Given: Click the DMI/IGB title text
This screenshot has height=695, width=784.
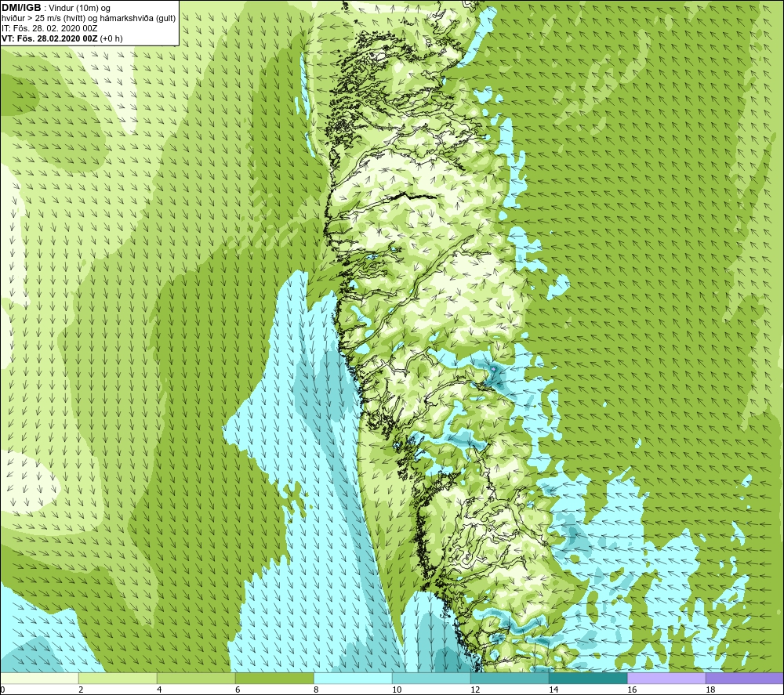Looking at the screenshot, I should point(21,8).
